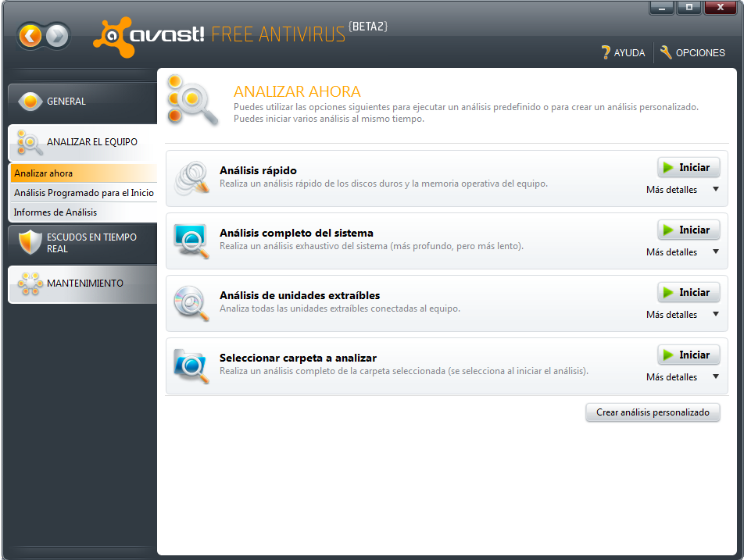The width and height of the screenshot is (744, 560).
Task: Select Analizar ahora submenu item
Action: (x=84, y=173)
